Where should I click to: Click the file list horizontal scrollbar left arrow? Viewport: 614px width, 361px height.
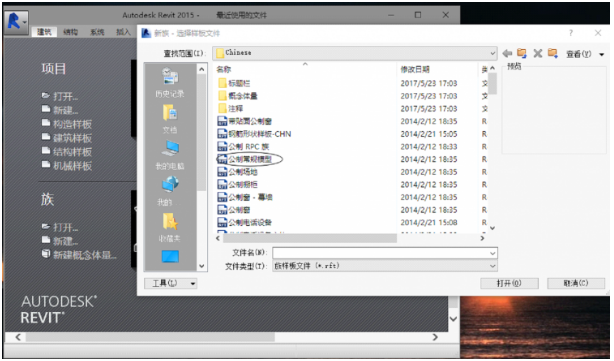[218, 238]
